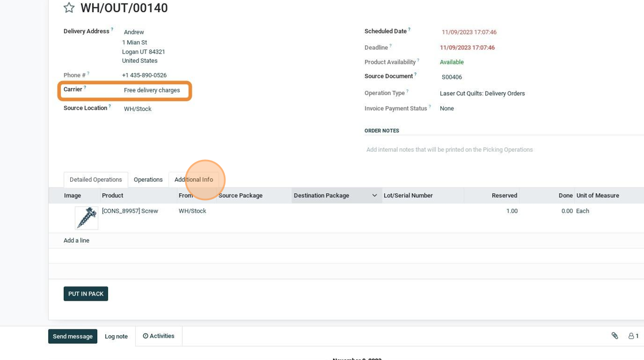Viewport: 644px width, 360px height.
Task: Sort by the Reserved column header
Action: pyautogui.click(x=504, y=196)
